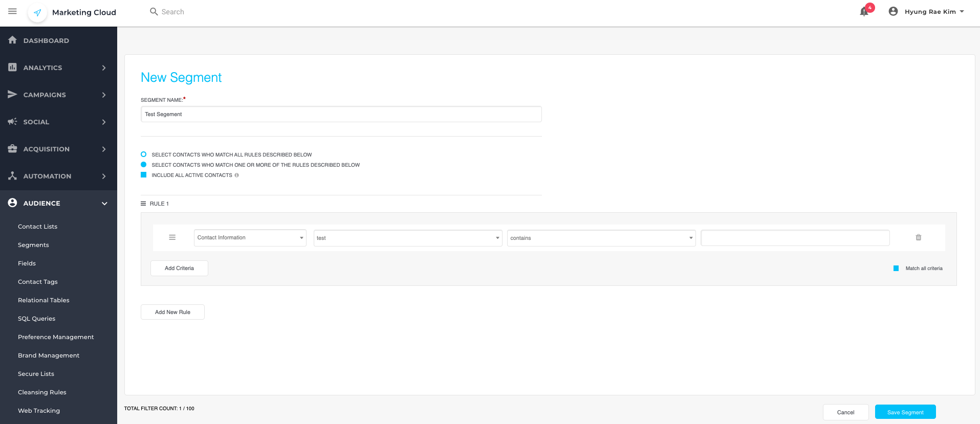Open the contains operator dropdown

tap(601, 238)
